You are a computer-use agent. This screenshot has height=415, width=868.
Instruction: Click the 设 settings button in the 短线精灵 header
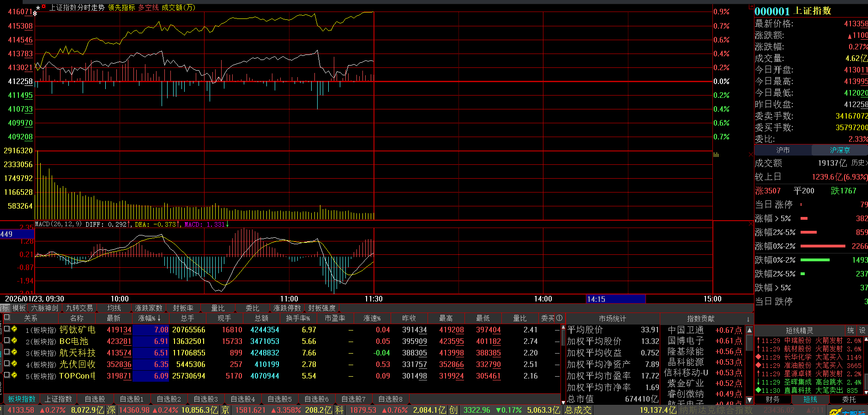[x=862, y=331]
